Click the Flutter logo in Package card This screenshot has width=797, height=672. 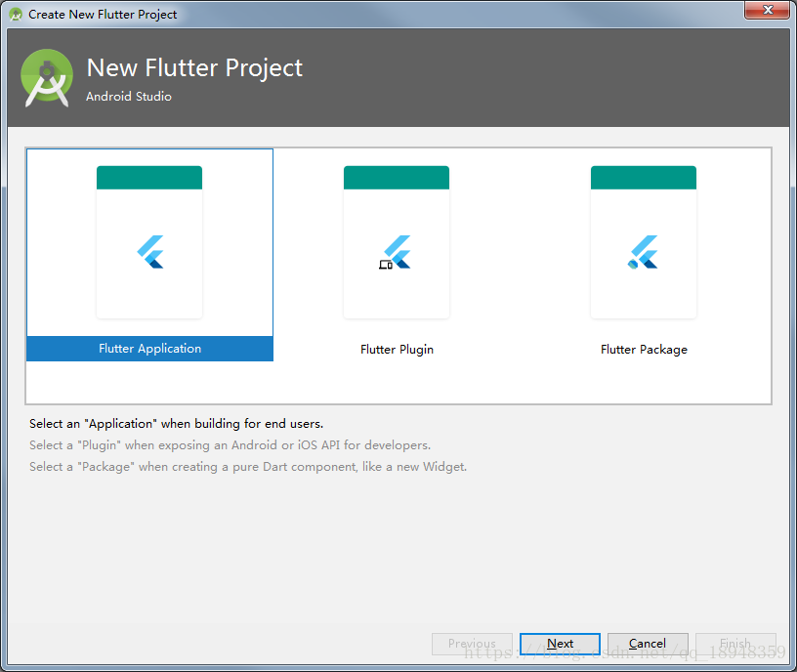pos(643,252)
